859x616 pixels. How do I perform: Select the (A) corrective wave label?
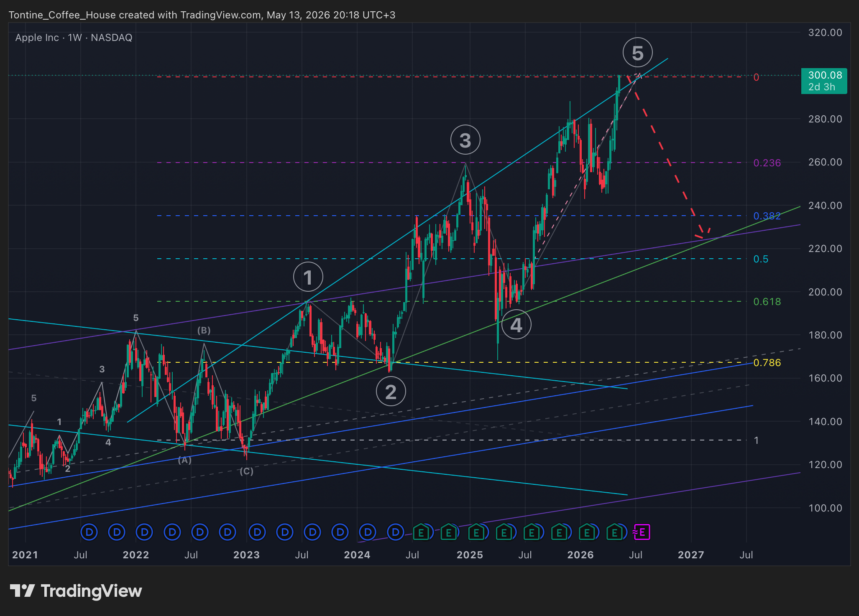184,460
